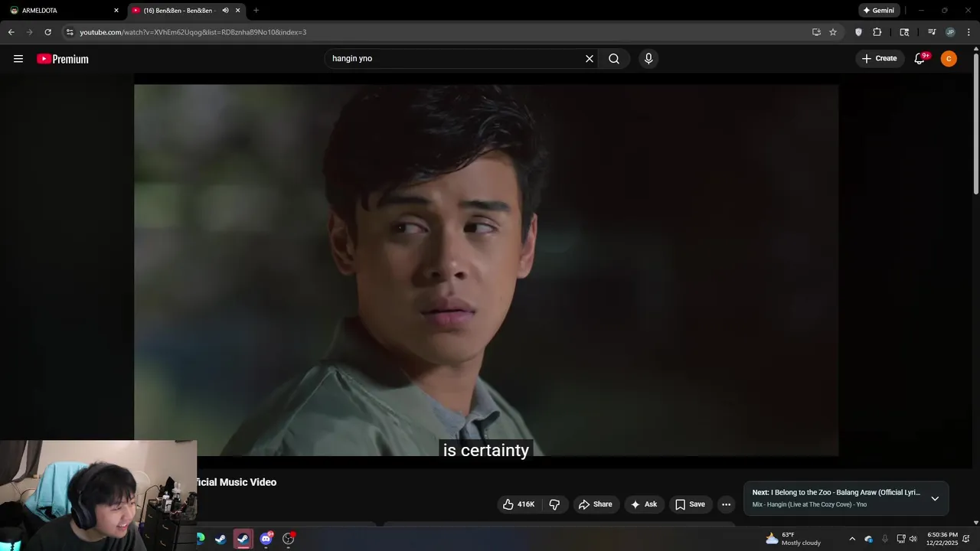Click the page vertical scrollbar thumb
Viewport: 980px width, 551px height.
(976, 122)
